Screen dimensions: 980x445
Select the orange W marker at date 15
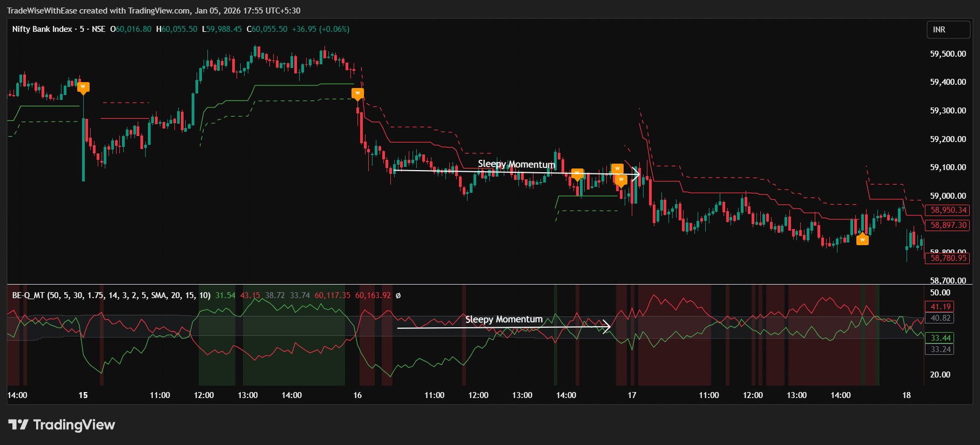point(83,87)
